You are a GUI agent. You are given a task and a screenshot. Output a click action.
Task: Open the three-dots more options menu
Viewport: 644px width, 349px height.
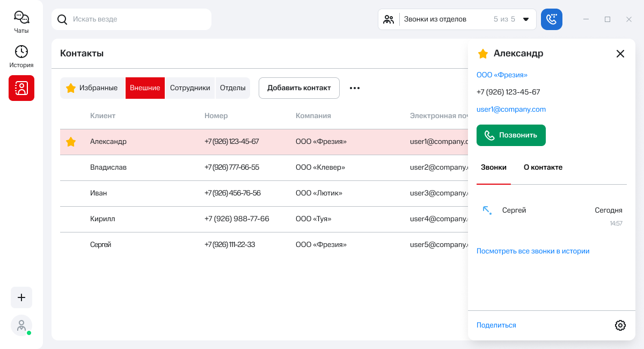[355, 88]
